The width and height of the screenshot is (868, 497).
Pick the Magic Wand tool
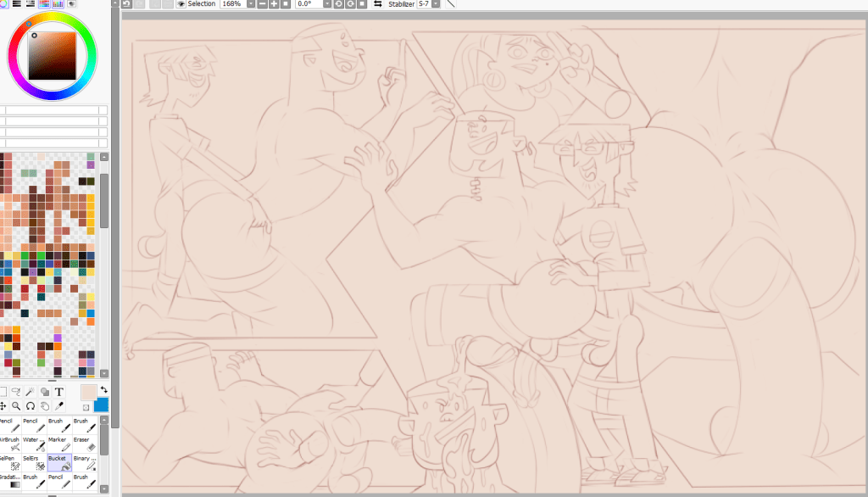31,392
